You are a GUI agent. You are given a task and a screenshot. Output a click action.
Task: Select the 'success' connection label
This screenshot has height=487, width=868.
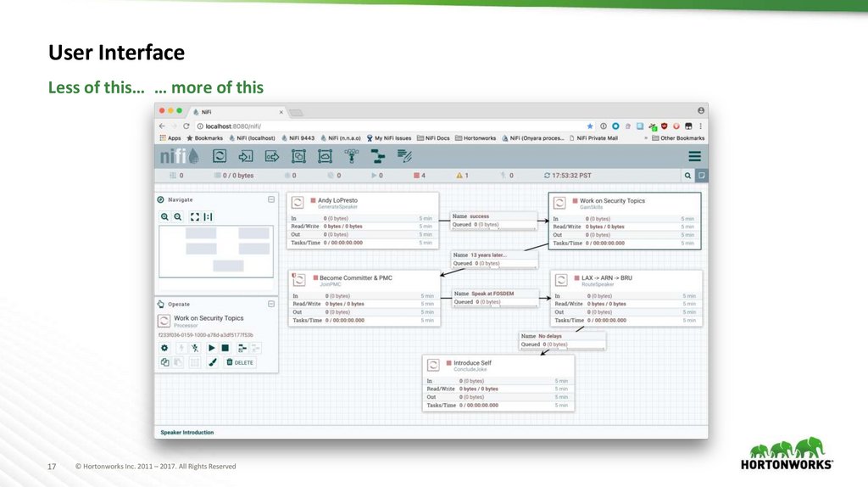494,221
